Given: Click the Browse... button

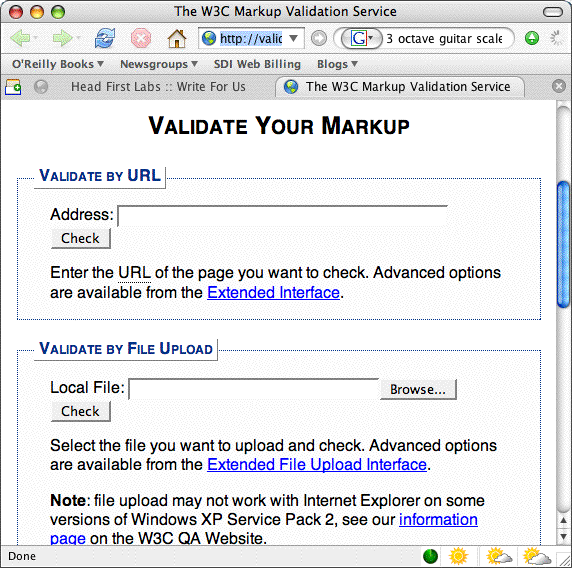Looking at the screenshot, I should pos(418,389).
